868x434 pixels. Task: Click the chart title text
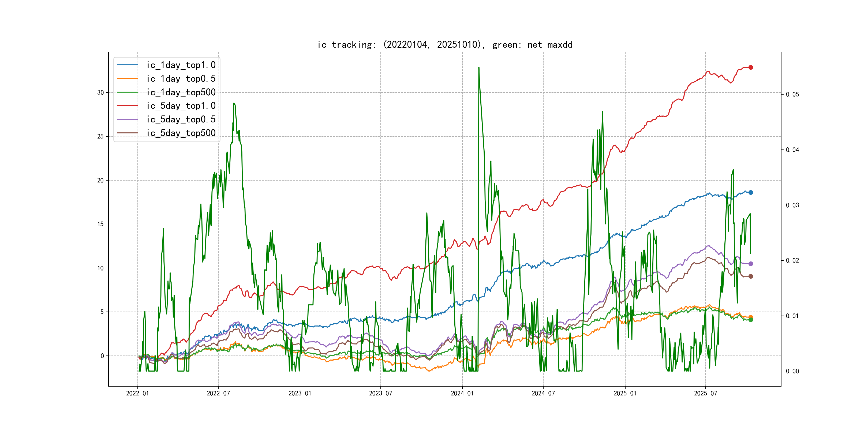pyautogui.click(x=445, y=44)
